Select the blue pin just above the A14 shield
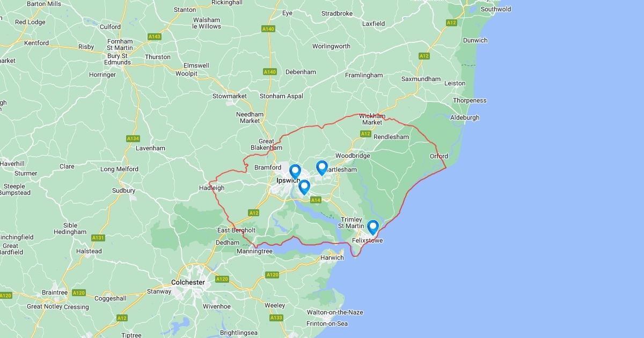644x338 pixels. 304,187
